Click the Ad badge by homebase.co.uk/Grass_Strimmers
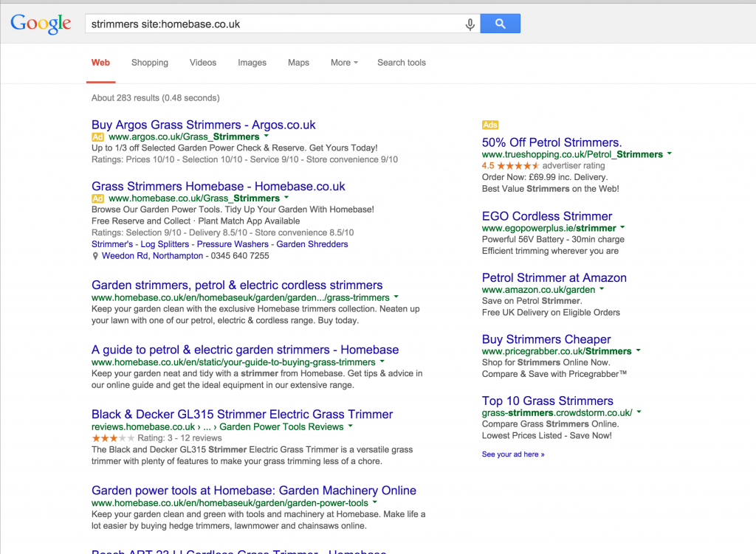Screen dimensions: 756x554 (98, 198)
